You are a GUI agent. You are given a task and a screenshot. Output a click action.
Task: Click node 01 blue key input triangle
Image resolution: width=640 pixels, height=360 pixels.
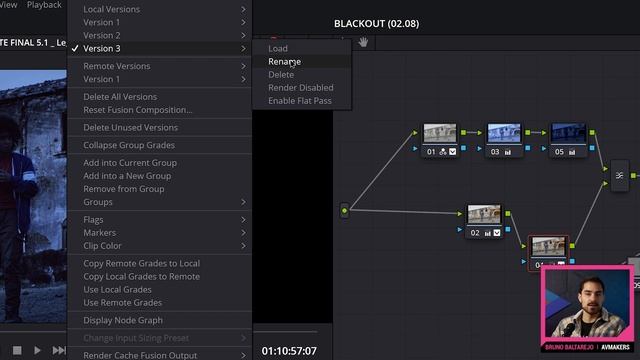[415, 149]
